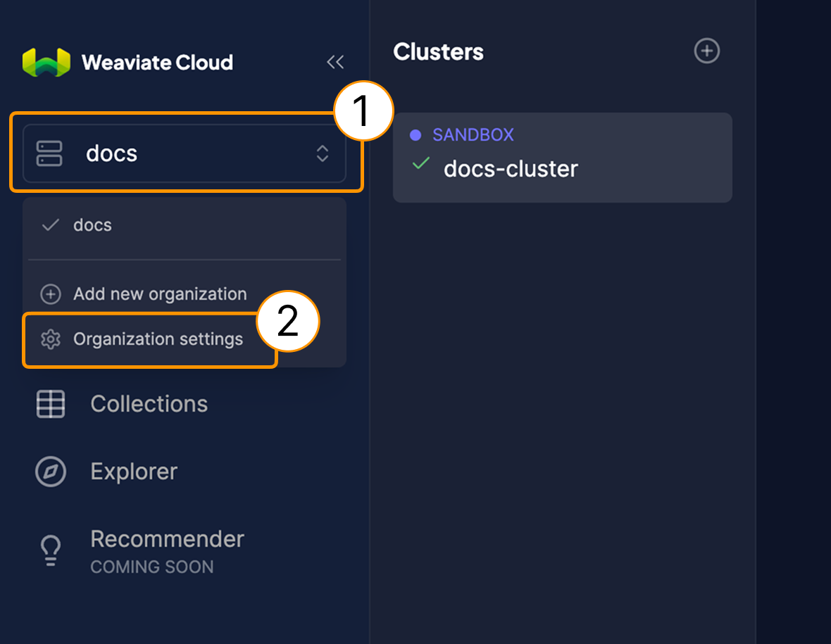831x644 pixels.
Task: Select the checked docs organization entry
Action: [185, 225]
